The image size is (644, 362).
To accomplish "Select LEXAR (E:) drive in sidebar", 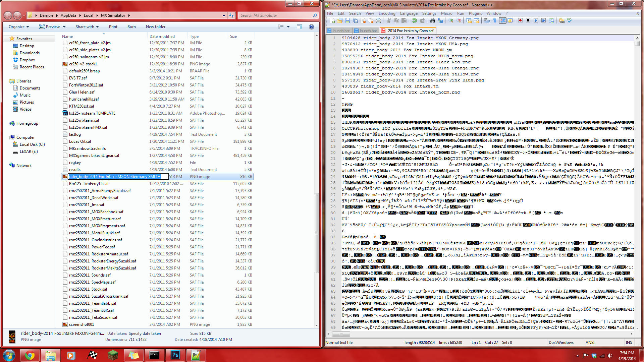I will (29, 152).
